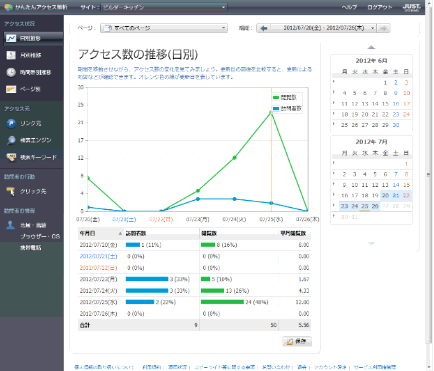Image resolution: width=434 pixels, height=371 pixels.
Task: Click 07/20(金) label on chart axis
Action: [x=88, y=219]
